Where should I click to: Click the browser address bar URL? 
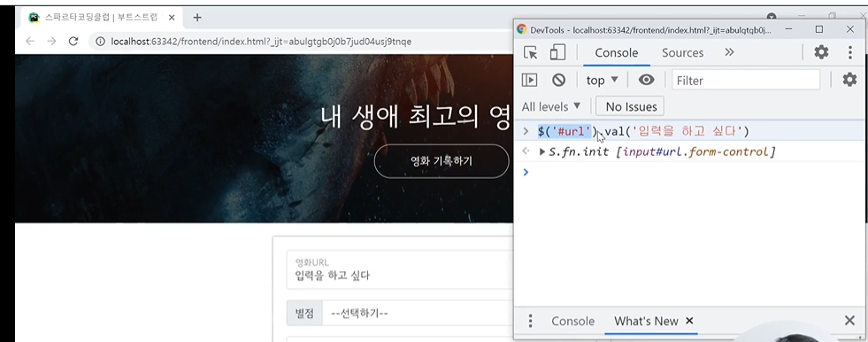[261, 42]
